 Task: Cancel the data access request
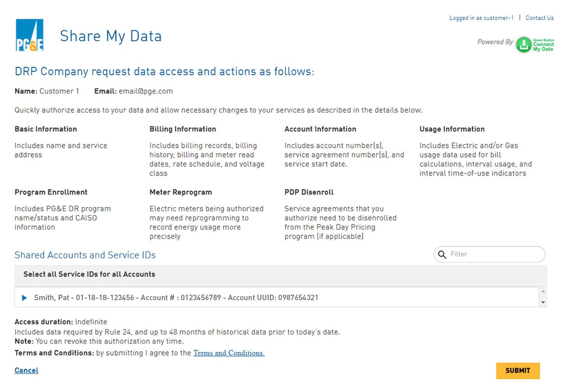click(x=27, y=370)
